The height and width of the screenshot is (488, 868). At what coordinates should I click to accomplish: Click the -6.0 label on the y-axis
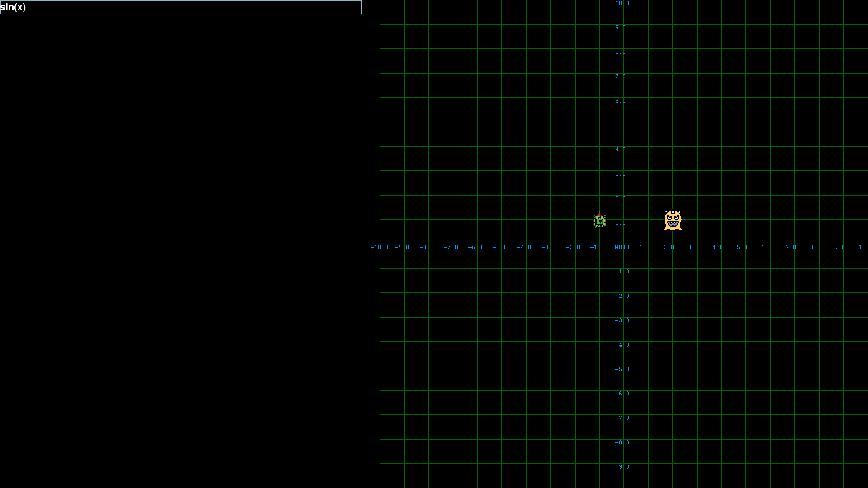coord(622,394)
